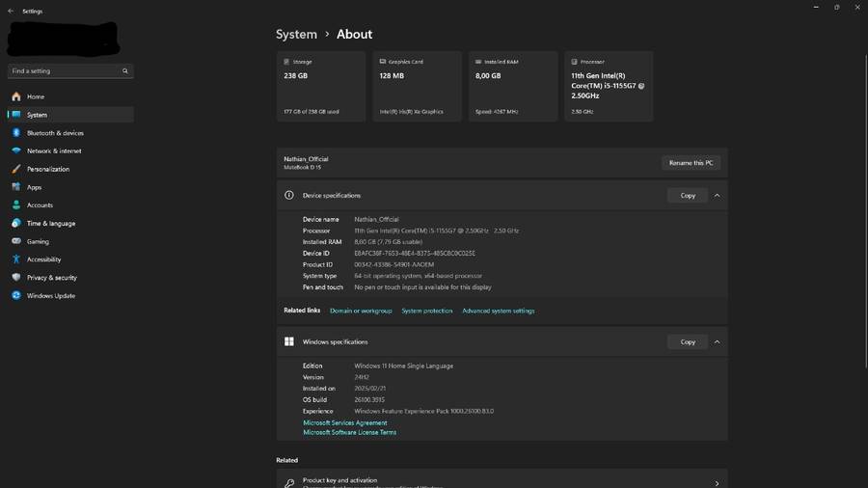
Task: Go to Apps in the sidebar
Action: [x=35, y=187]
